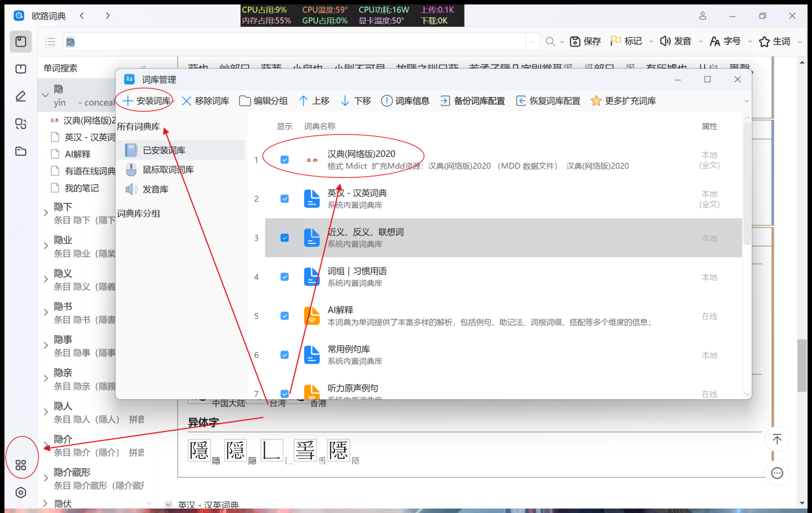
Task: Click the 安装词库 install dictionary button
Action: [146, 101]
